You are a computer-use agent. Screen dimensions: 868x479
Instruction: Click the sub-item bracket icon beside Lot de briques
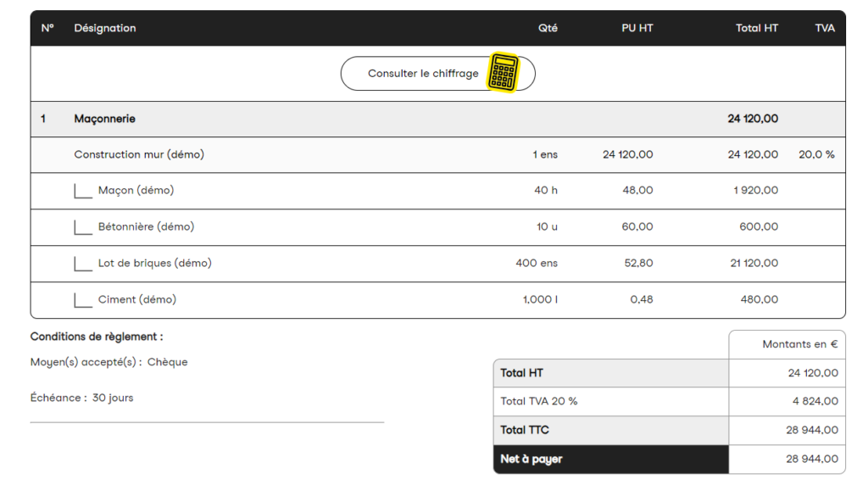click(x=83, y=265)
